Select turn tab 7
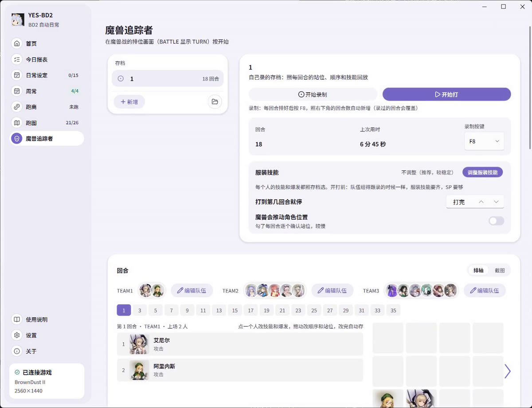 click(171, 311)
